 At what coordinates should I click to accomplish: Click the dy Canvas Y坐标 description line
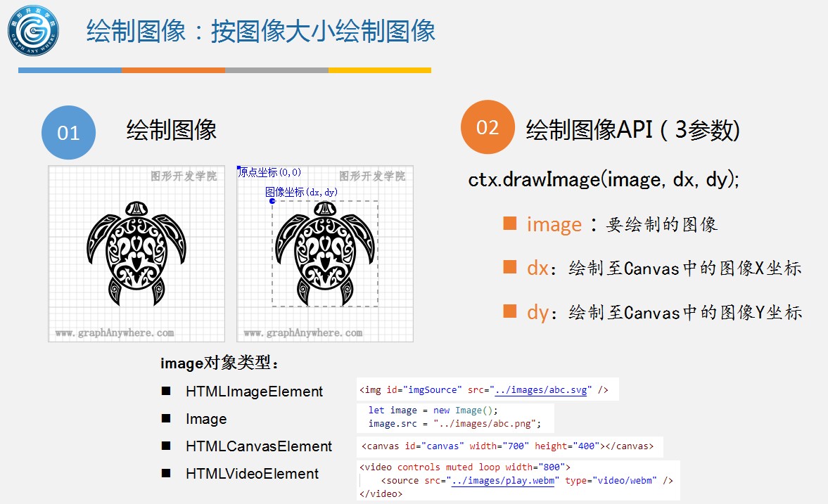[664, 312]
